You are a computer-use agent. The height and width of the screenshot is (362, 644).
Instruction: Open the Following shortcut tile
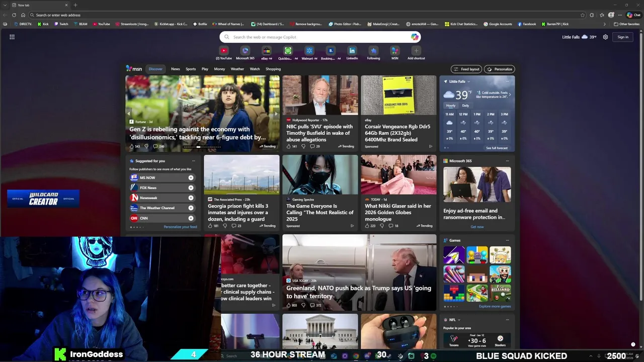tap(373, 51)
